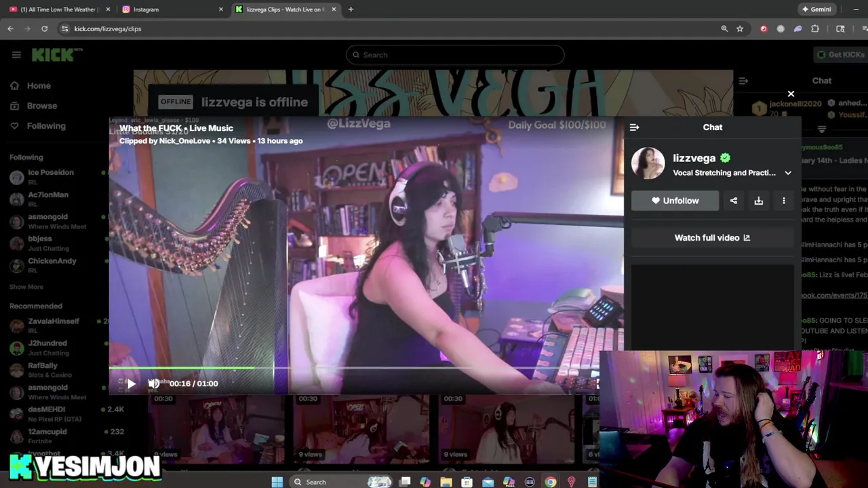Open the Kick hamburger menu
The image size is (868, 488).
click(x=16, y=55)
